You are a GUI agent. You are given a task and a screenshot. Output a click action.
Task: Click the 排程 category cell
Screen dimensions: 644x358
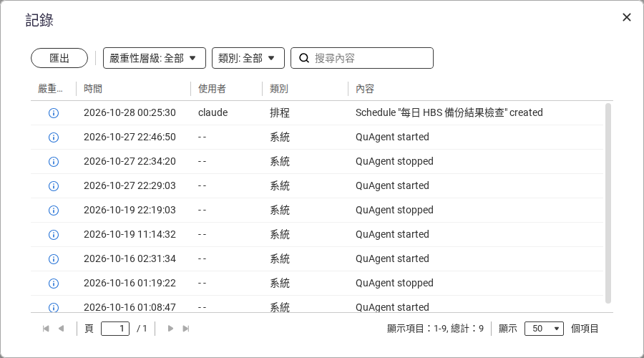[x=280, y=112]
